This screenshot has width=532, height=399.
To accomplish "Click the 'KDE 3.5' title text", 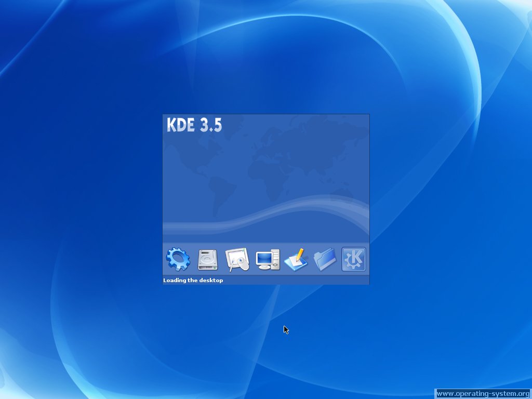I will 194,125.
